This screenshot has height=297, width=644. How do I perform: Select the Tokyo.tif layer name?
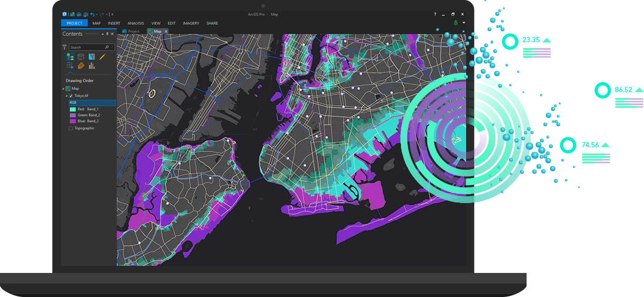coord(81,96)
